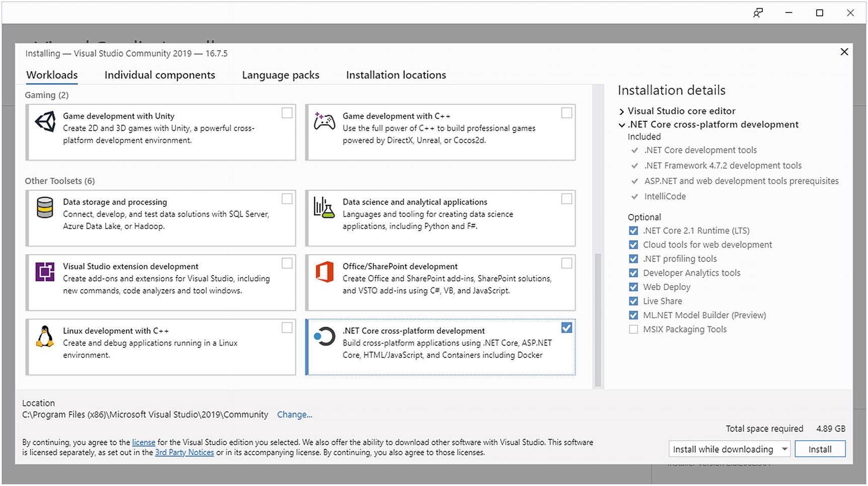Check Game development with C++ workload
The image size is (868, 486).
click(x=567, y=113)
